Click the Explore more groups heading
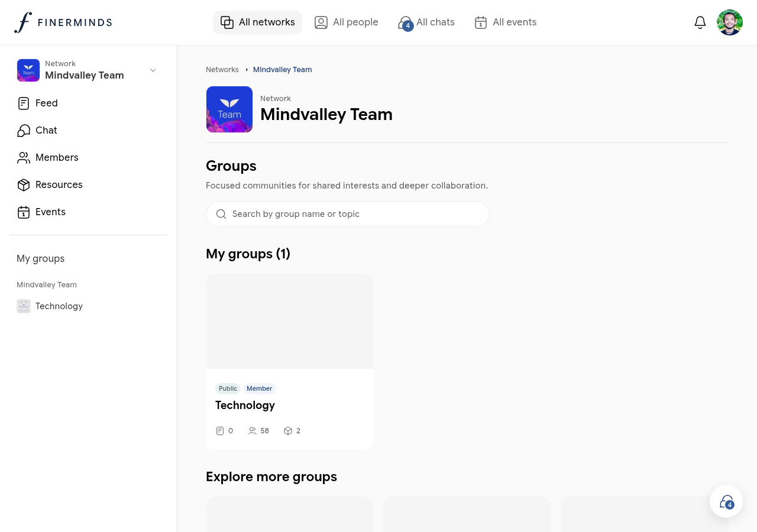This screenshot has width=757, height=532. 271,476
